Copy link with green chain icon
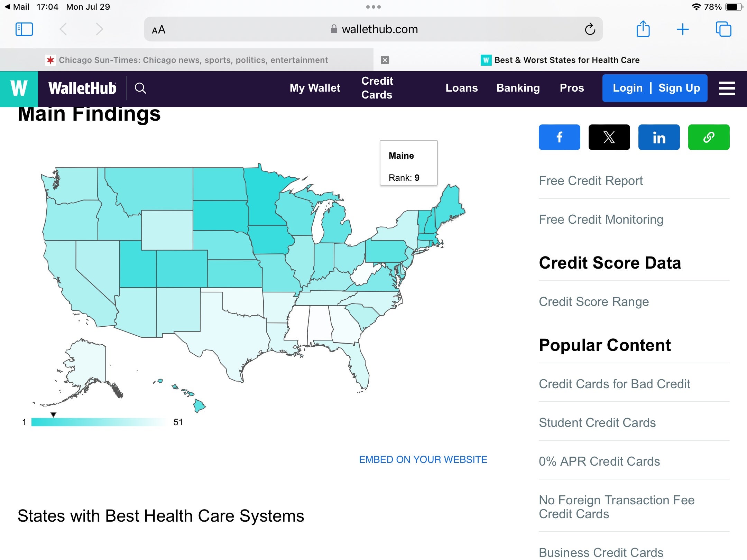This screenshot has width=747, height=560. coord(709,137)
